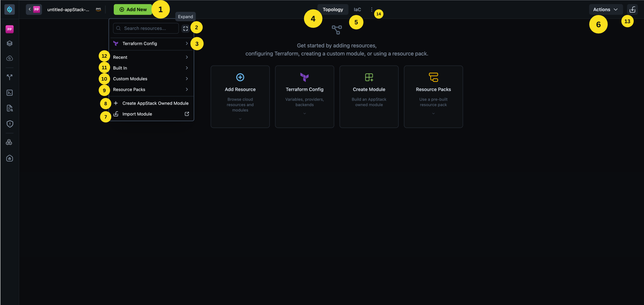Click the layers stack icon in sidebar
This screenshot has height=305, width=644.
point(10,43)
